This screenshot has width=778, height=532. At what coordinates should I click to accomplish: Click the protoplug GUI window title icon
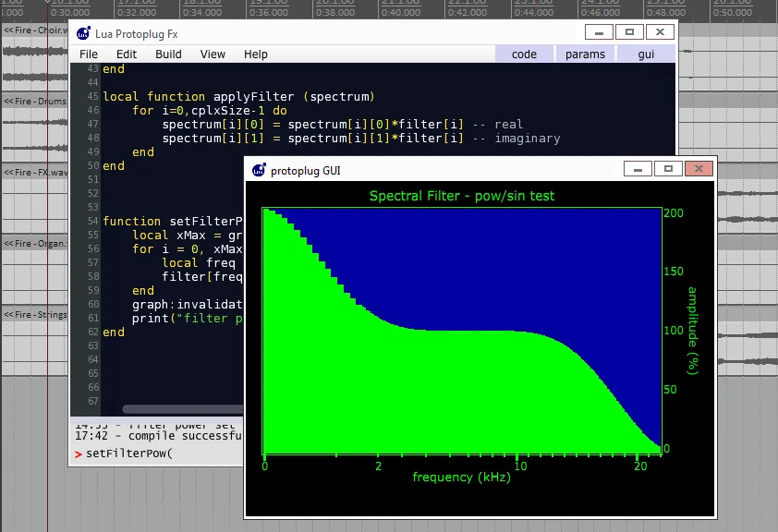click(259, 170)
